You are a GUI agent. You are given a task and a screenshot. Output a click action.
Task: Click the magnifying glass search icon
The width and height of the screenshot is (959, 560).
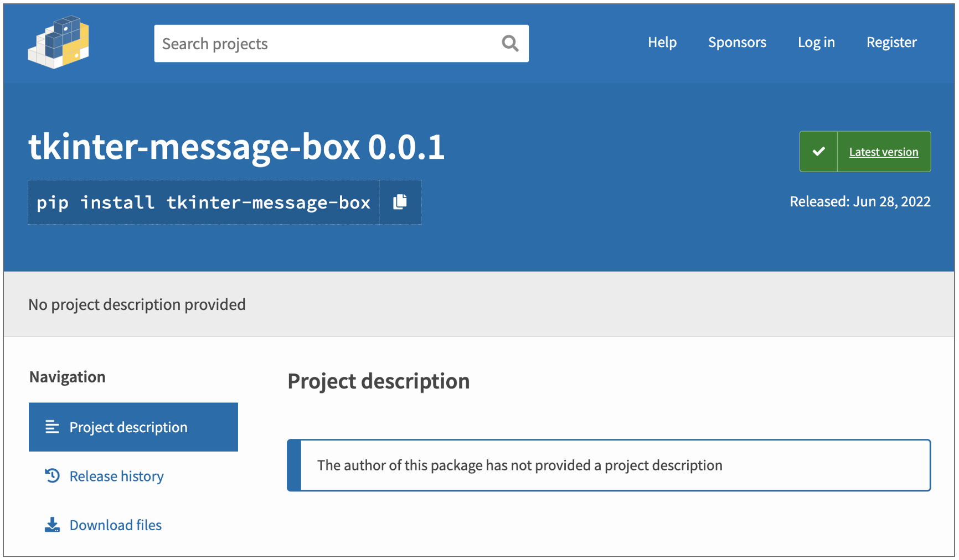click(510, 43)
